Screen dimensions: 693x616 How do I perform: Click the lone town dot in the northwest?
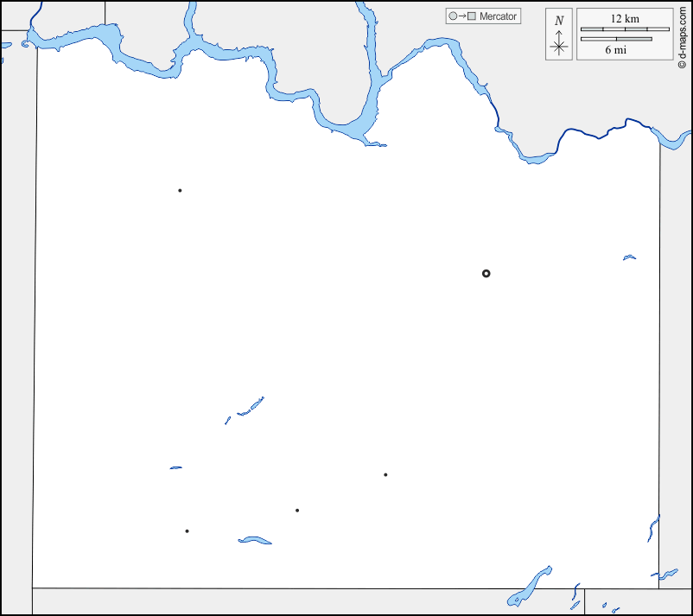pos(180,190)
